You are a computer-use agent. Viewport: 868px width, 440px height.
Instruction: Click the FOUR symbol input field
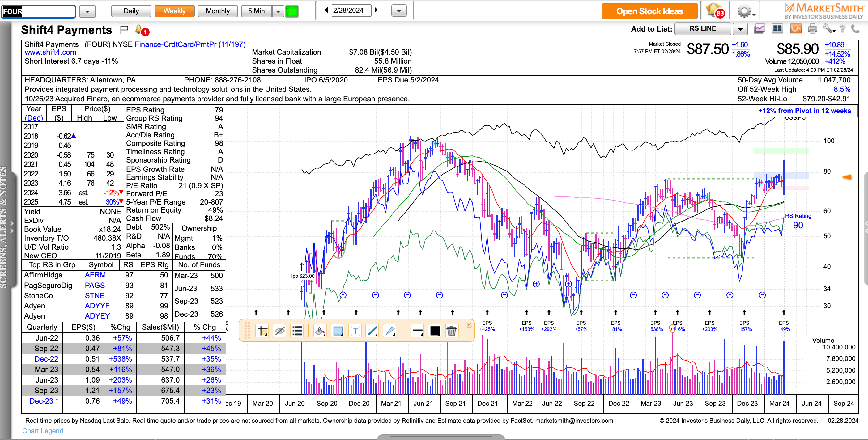tap(38, 11)
